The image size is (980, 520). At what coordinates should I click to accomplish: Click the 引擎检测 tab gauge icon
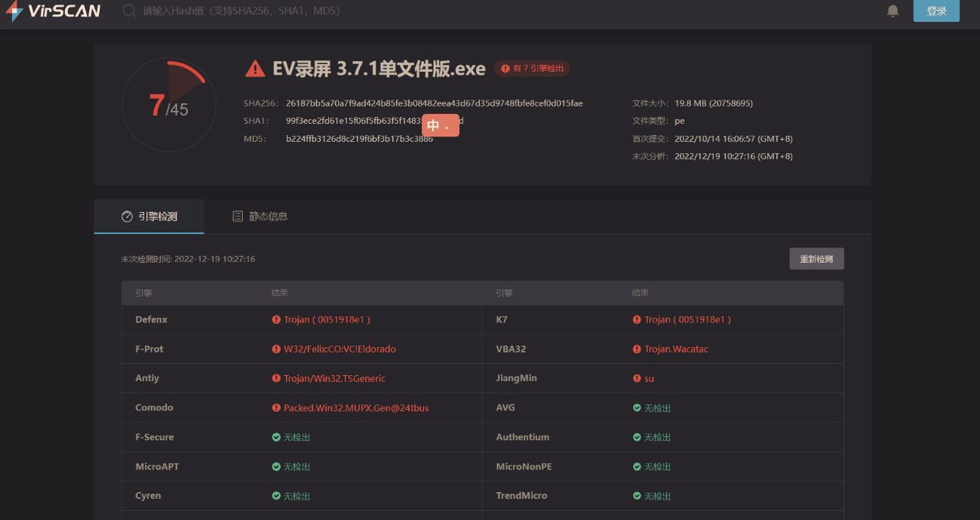(x=127, y=217)
